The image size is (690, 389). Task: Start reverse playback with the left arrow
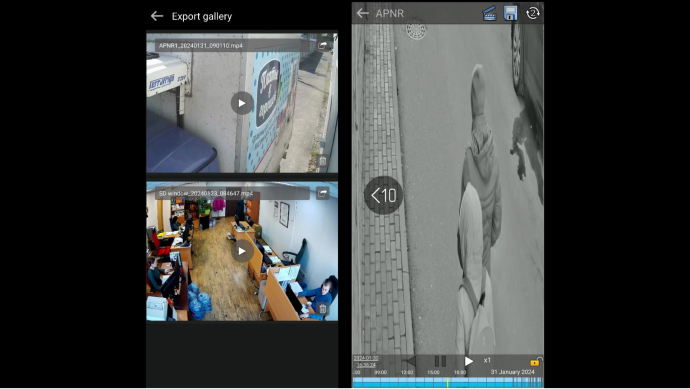pyautogui.click(x=410, y=361)
